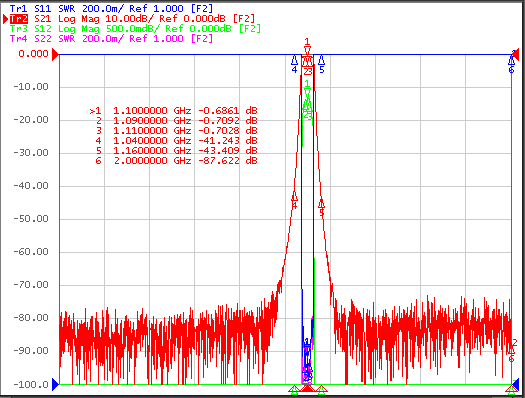This screenshot has height=398, width=525.
Task: Click red marker 1 above the passband peak
Action: pyautogui.click(x=307, y=46)
